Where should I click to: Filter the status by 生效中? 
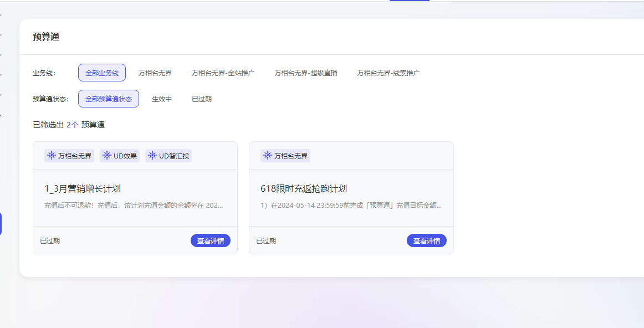tap(162, 99)
